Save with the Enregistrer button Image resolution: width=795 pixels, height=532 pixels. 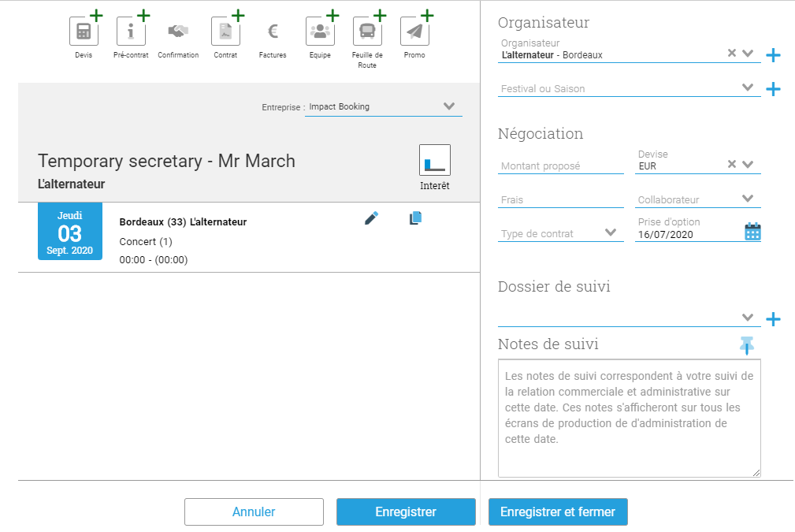(406, 512)
